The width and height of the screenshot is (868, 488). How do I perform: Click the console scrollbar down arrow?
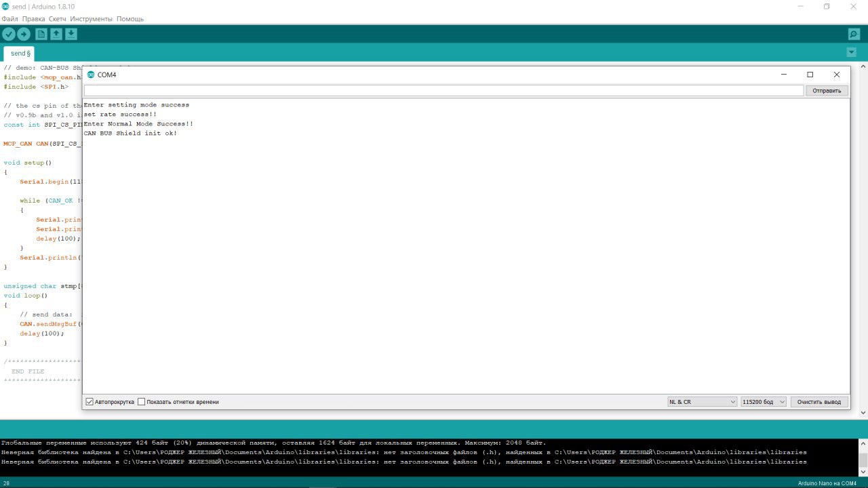(863, 472)
